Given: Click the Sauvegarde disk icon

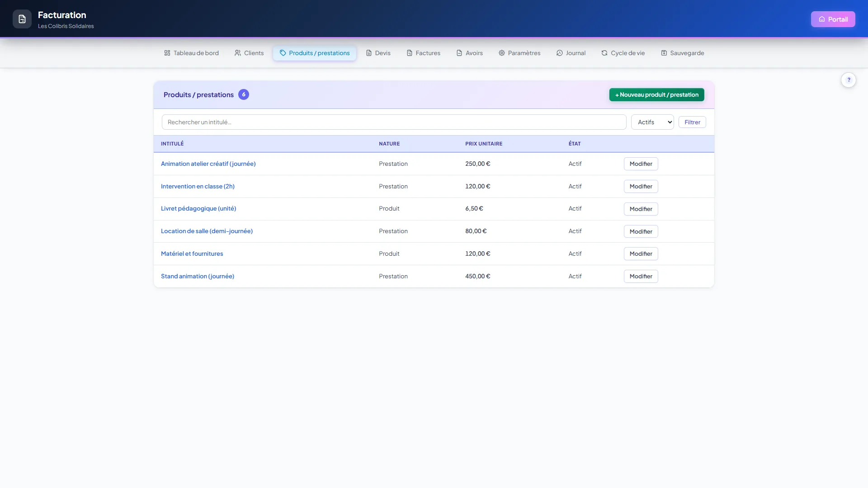Looking at the screenshot, I should [664, 53].
